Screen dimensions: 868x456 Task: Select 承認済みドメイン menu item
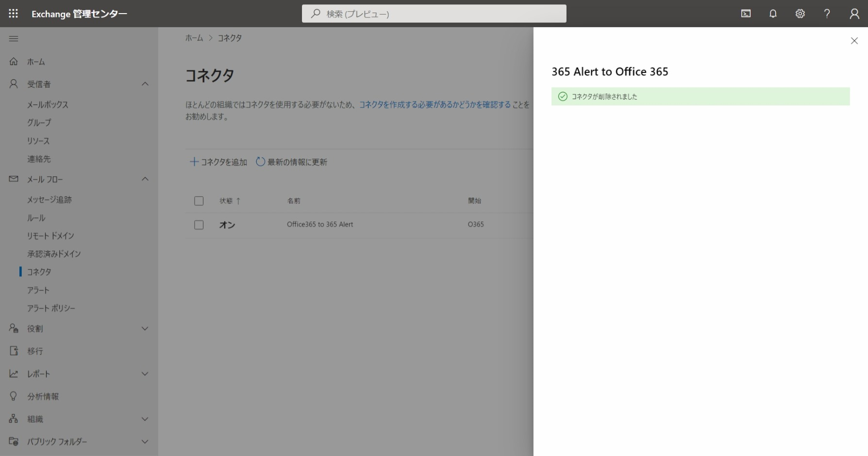tap(54, 254)
